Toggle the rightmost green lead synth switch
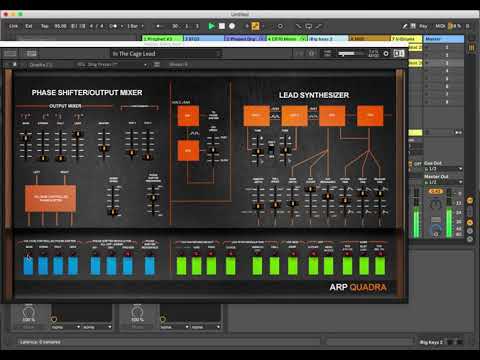The height and width of the screenshot is (360, 480). [x=380, y=265]
